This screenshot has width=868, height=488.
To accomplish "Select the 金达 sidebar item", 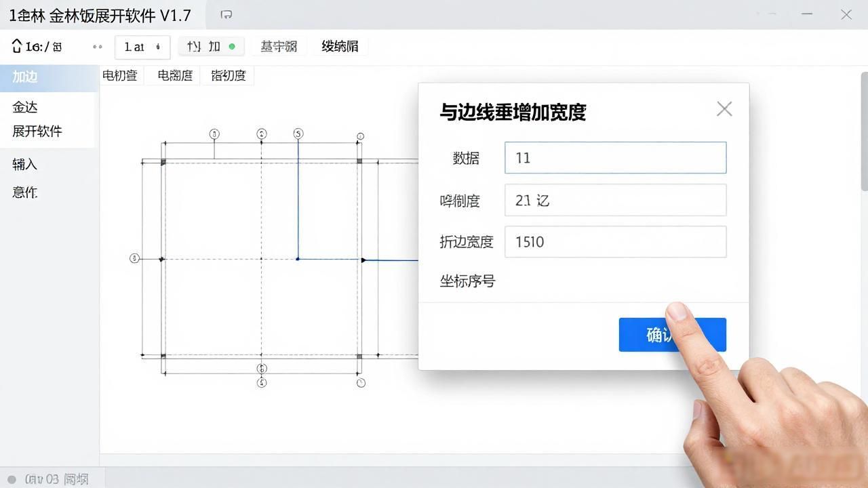I will [x=25, y=107].
